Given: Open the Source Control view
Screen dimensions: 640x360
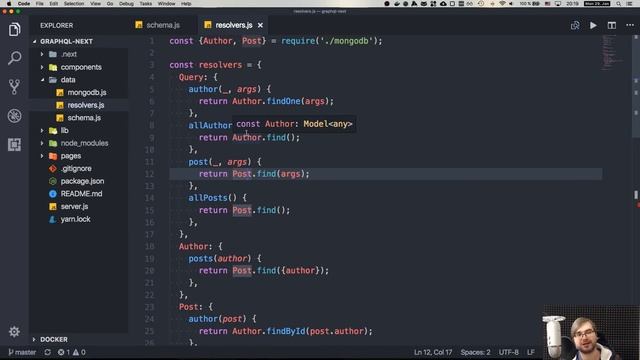Looking at the screenshot, I should click(14, 87).
